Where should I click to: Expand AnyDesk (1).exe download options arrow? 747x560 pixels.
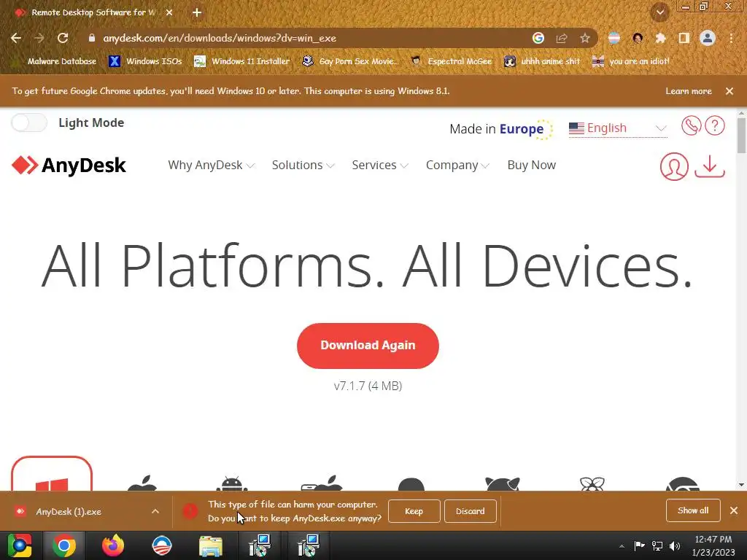pyautogui.click(x=155, y=511)
